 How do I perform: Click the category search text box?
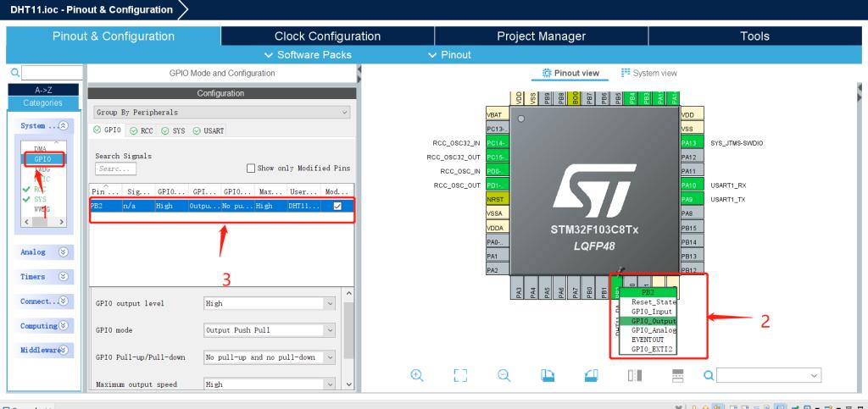tap(52, 73)
